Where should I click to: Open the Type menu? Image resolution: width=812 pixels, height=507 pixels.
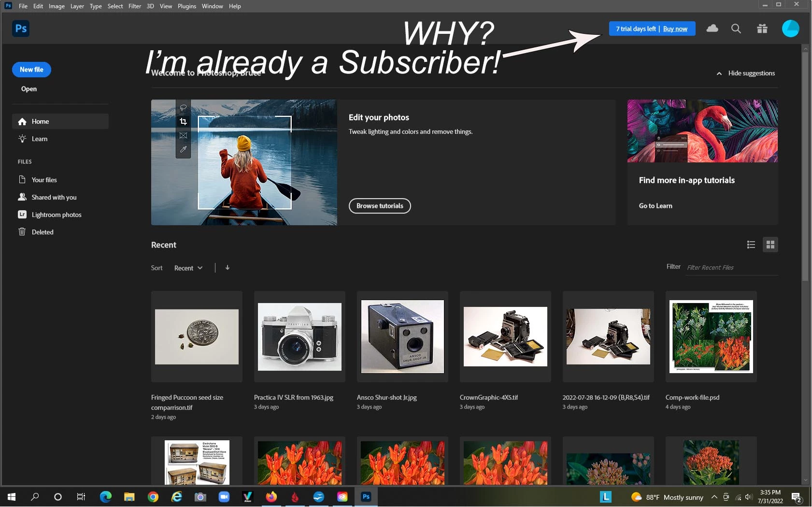[x=96, y=6]
